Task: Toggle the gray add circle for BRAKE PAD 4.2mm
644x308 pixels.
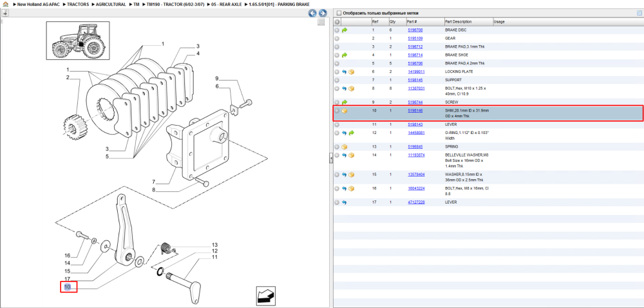Action: pos(337,64)
